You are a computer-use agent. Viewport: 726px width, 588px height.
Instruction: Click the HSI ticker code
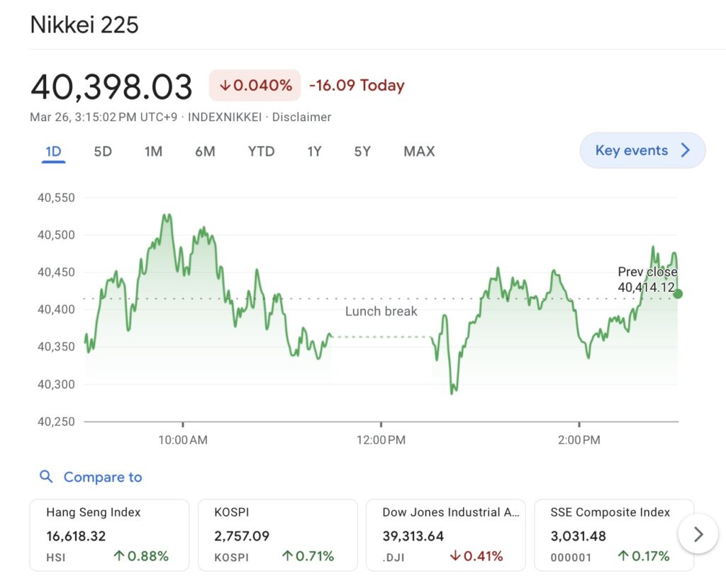click(x=55, y=558)
